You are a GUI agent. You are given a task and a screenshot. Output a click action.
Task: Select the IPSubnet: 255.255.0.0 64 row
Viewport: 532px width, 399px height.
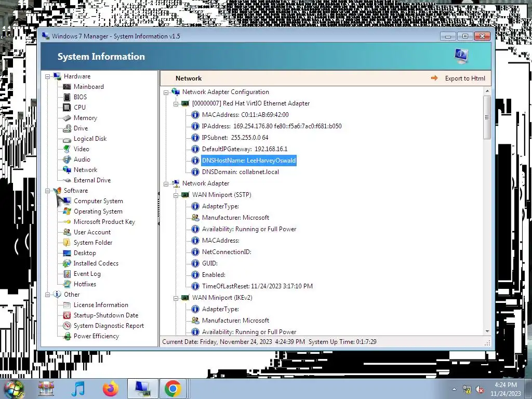[235, 138]
